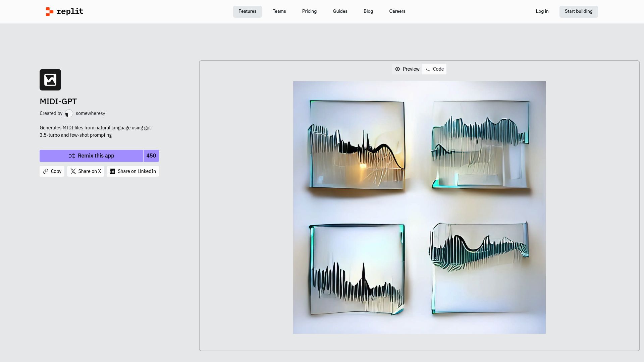The width and height of the screenshot is (644, 362).
Task: Click the shuffle icon on Remix this app
Action: (72, 156)
